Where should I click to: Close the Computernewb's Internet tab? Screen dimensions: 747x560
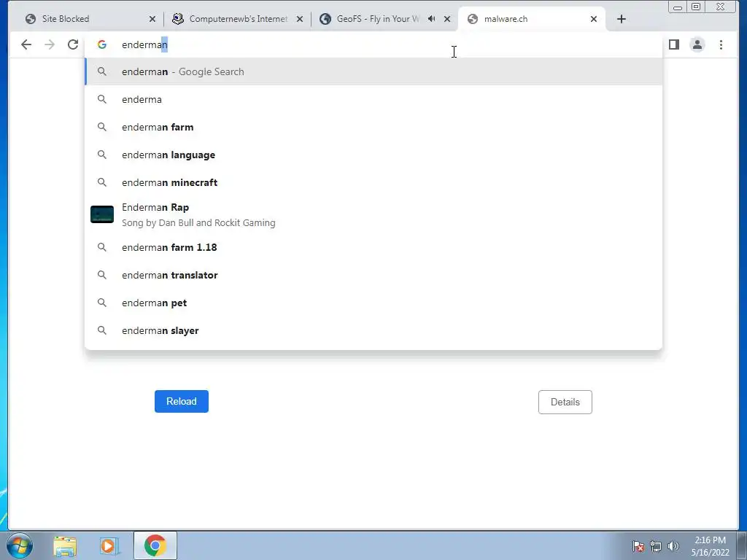pyautogui.click(x=300, y=19)
